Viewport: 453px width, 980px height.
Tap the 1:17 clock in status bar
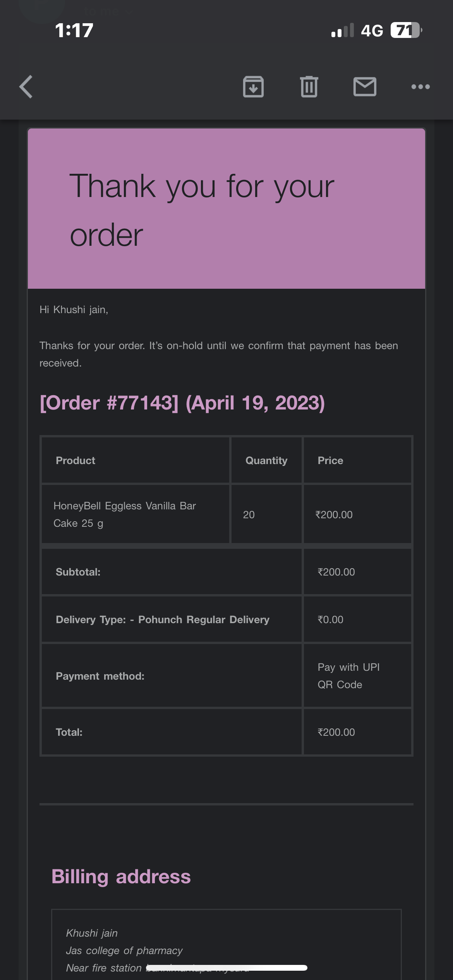(74, 30)
